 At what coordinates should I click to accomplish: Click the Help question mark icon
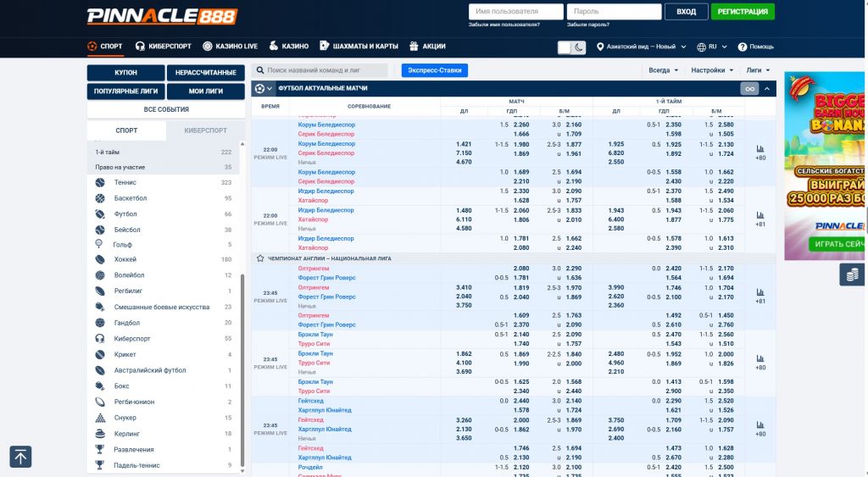coord(743,47)
